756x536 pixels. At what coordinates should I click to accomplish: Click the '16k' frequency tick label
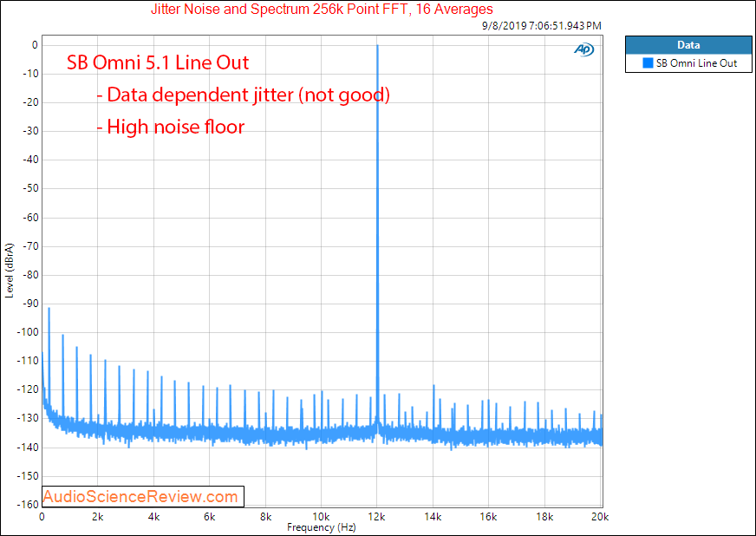point(488,517)
